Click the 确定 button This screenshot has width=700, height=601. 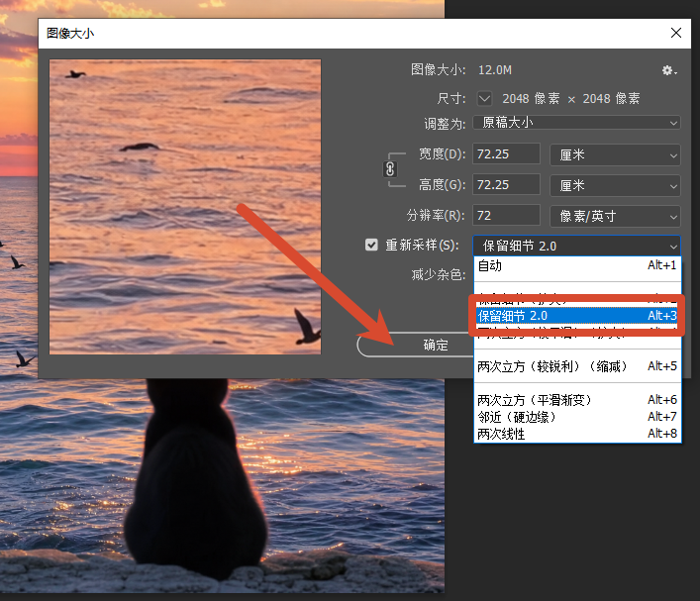[x=415, y=345]
